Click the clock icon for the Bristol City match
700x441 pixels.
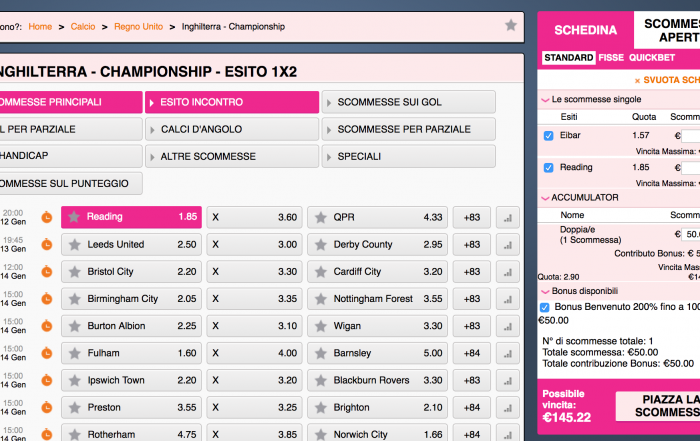(x=47, y=272)
